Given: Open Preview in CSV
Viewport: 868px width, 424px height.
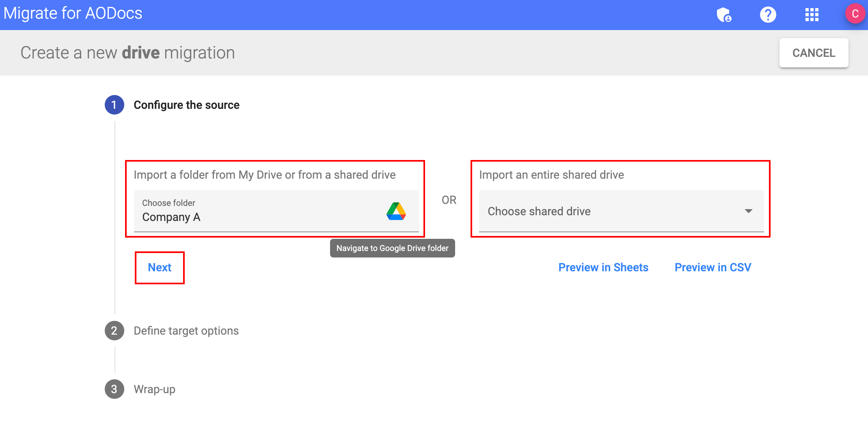Looking at the screenshot, I should pyautogui.click(x=713, y=267).
